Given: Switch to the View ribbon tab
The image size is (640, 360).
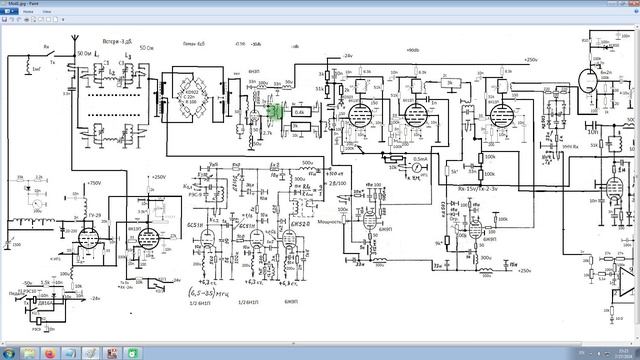Looking at the screenshot, I should coord(47,11).
